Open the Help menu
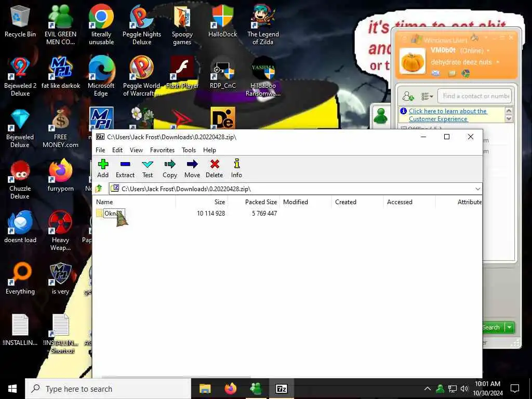Image resolution: width=532 pixels, height=399 pixels. pos(209,150)
